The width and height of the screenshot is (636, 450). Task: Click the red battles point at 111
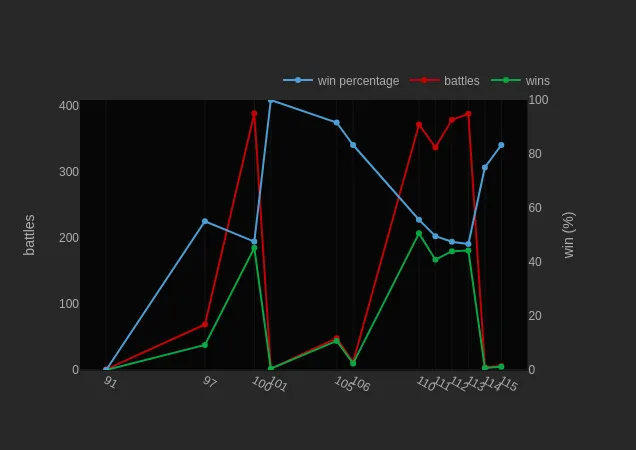tap(436, 147)
